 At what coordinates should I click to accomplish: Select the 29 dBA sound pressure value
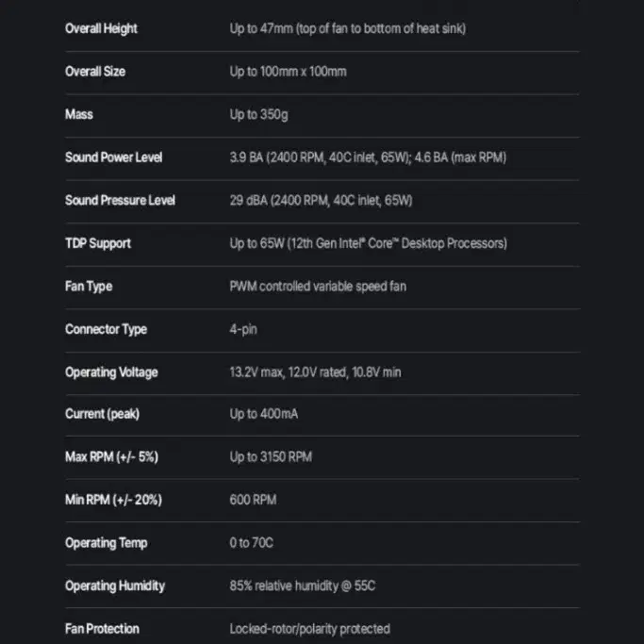[321, 201]
